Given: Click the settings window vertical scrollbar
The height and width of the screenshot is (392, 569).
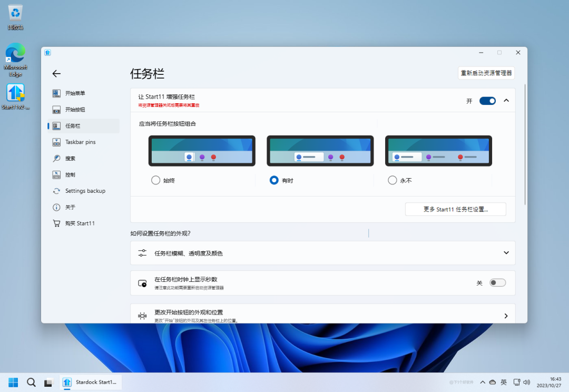Looking at the screenshot, I should 525,144.
